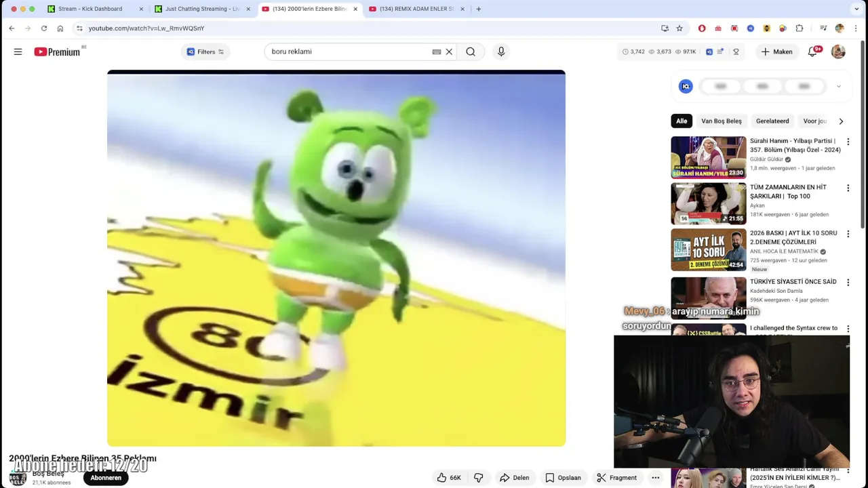Click the thumbs up like button
The width and height of the screenshot is (868, 488).
tap(449, 478)
